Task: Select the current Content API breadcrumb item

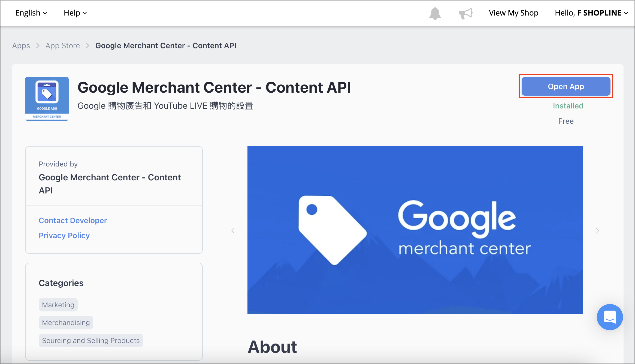Action: click(166, 45)
